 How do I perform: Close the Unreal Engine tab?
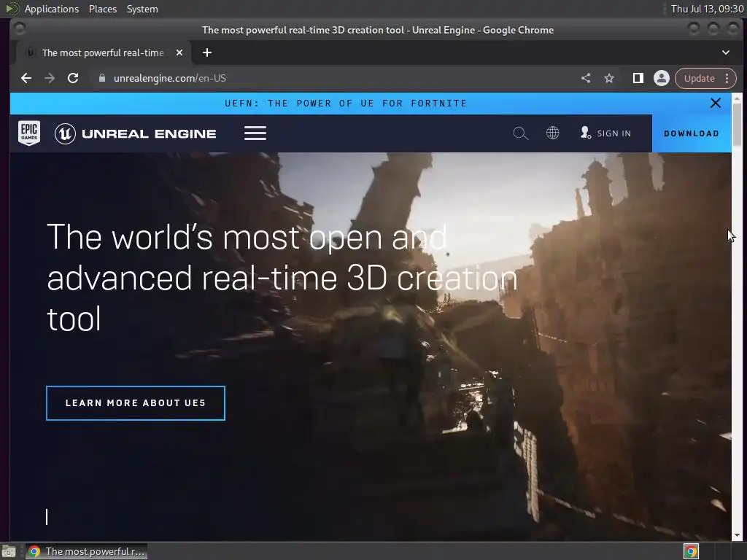click(179, 52)
